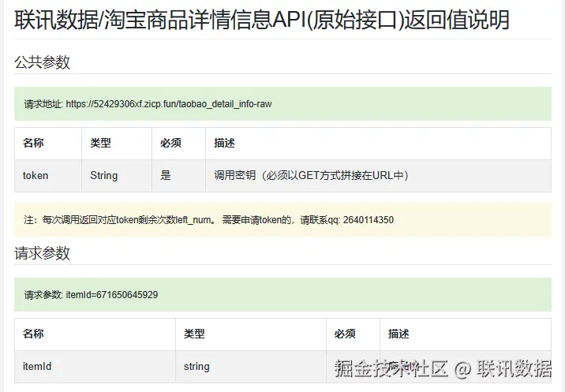Click the 描述 header in request parameters table
This screenshot has height=392, width=565.
pyautogui.click(x=398, y=334)
